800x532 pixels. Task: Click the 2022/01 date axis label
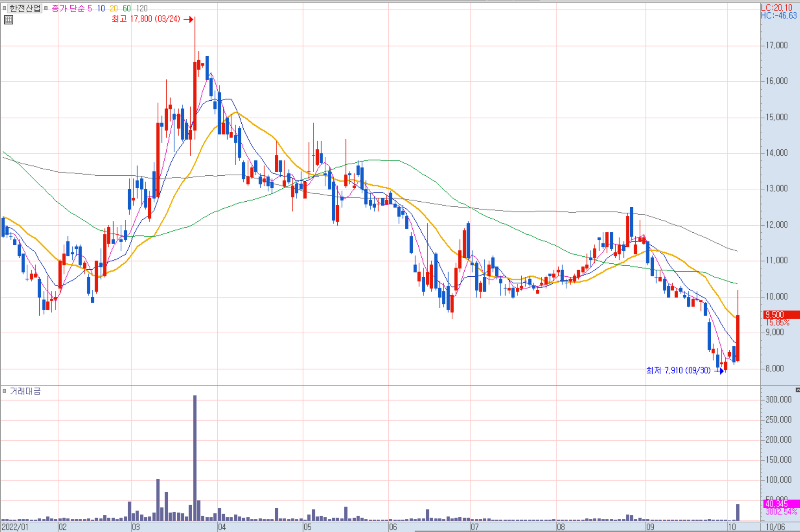click(x=15, y=527)
